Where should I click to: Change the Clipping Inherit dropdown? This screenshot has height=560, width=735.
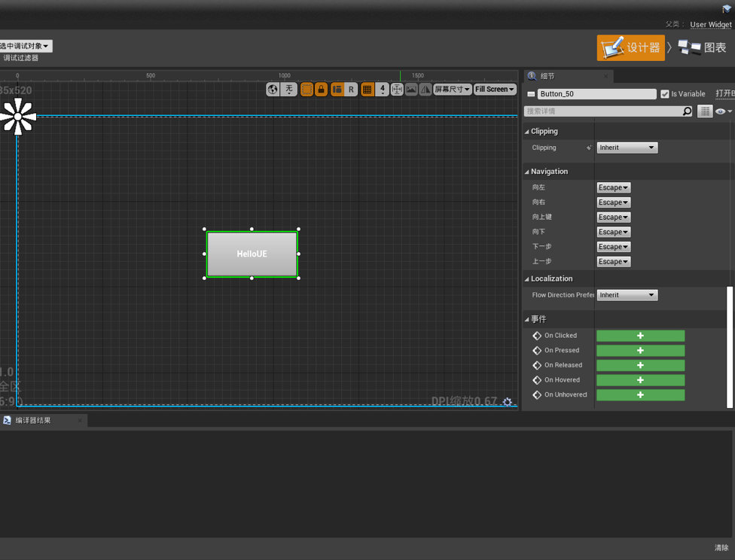[x=627, y=148]
